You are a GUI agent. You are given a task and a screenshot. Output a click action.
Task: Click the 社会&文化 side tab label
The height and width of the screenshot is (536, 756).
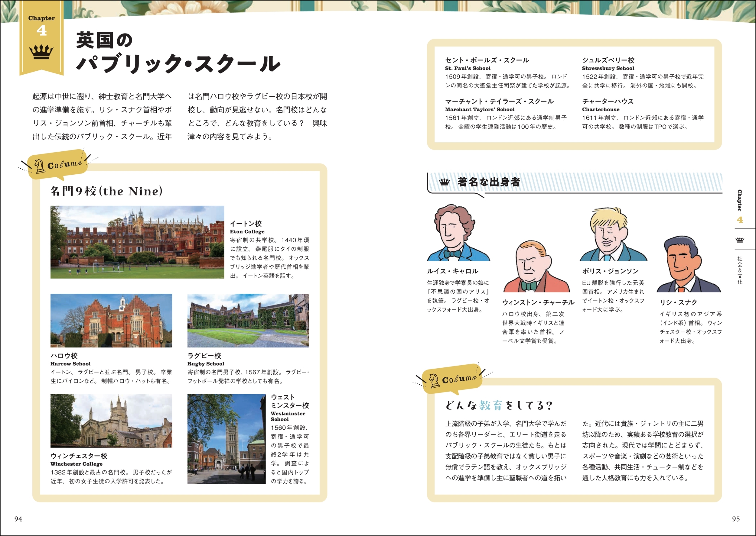[x=740, y=270]
